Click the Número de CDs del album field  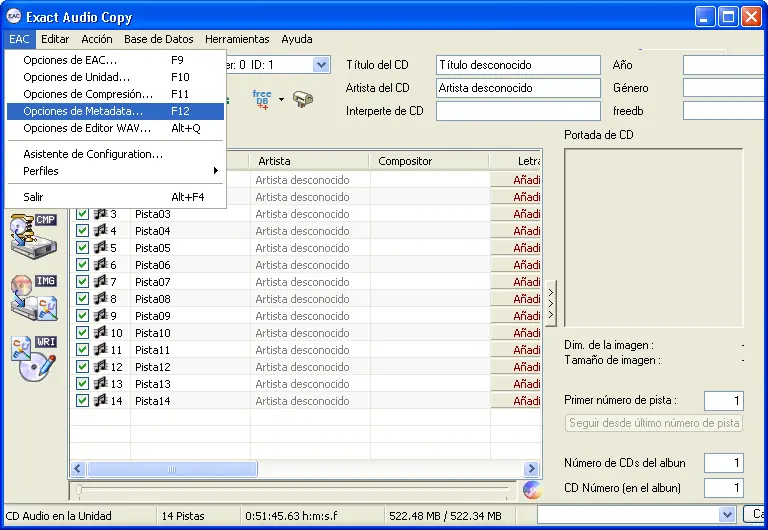724,463
